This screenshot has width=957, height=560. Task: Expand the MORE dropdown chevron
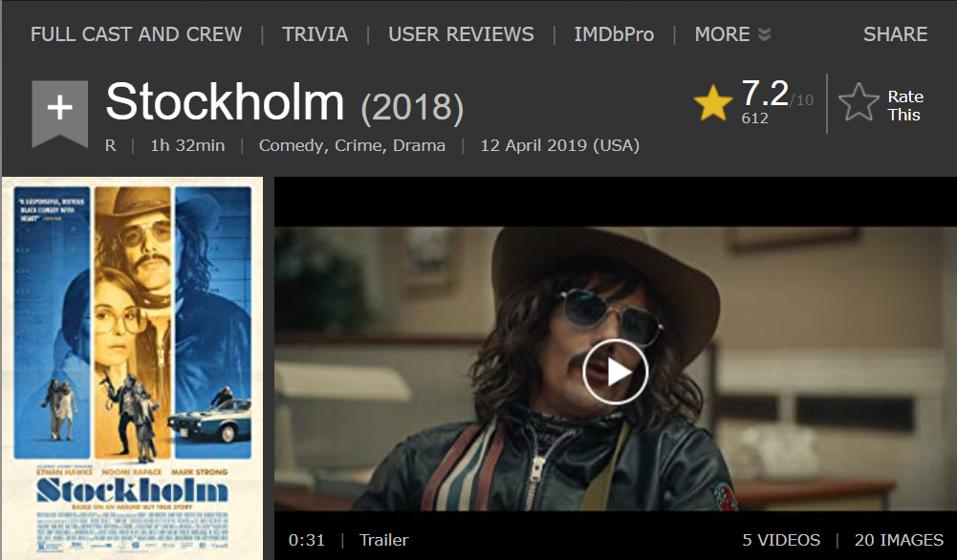point(764,34)
